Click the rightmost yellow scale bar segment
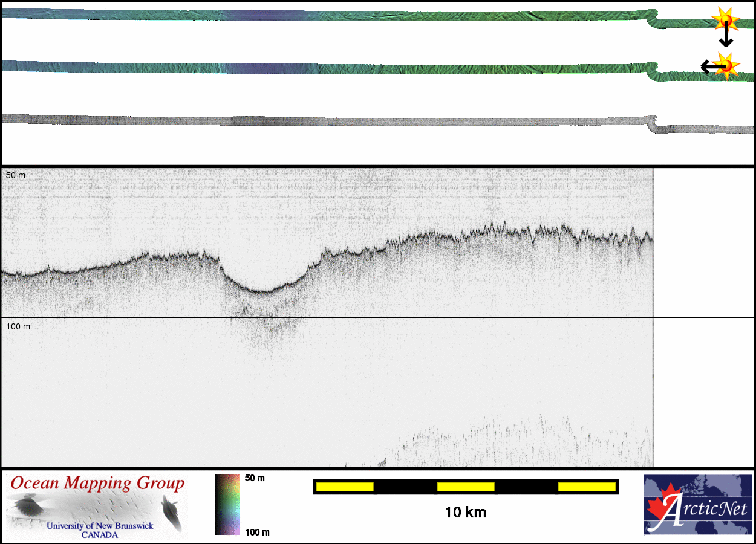The width and height of the screenshot is (756, 544). (x=587, y=487)
